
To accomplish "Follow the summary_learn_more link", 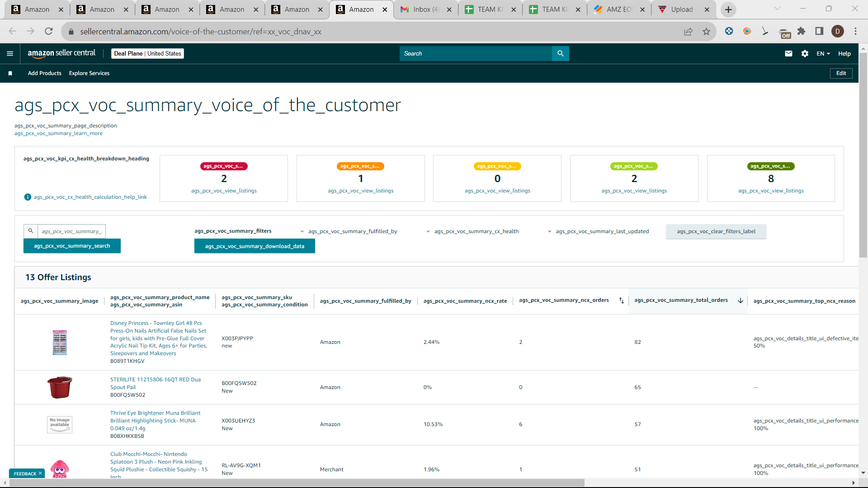I will [x=58, y=134].
